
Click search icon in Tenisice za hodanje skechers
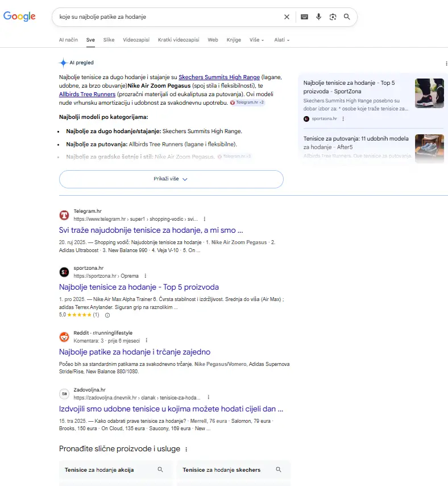[x=279, y=469]
